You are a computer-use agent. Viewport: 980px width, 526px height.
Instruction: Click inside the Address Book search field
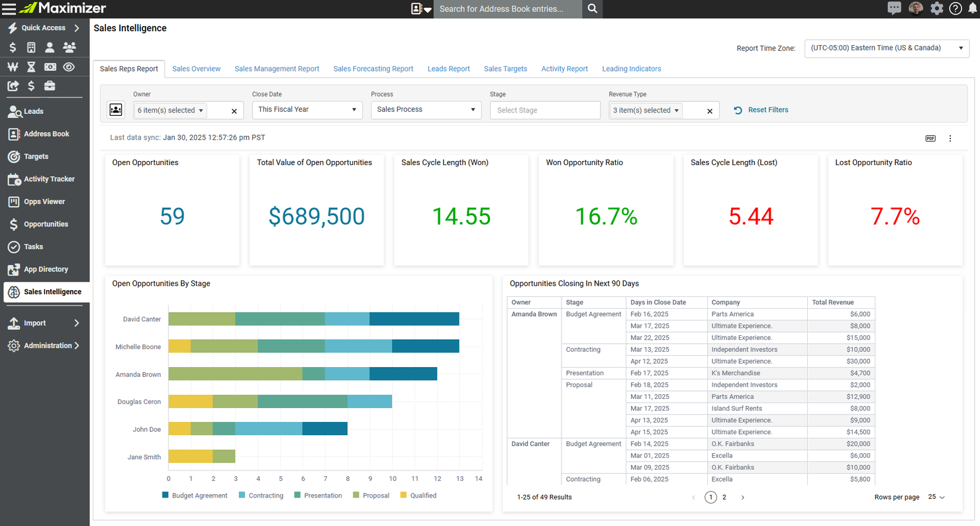pos(507,9)
